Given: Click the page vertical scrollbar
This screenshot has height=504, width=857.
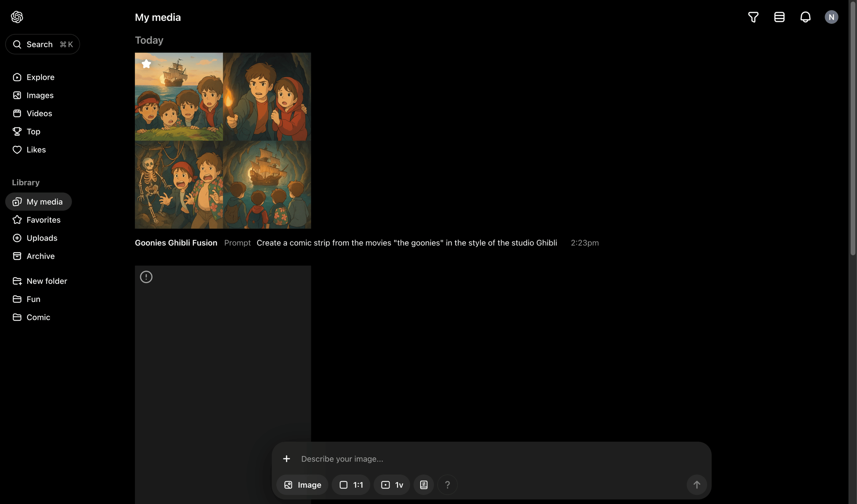Looking at the screenshot, I should (853, 128).
